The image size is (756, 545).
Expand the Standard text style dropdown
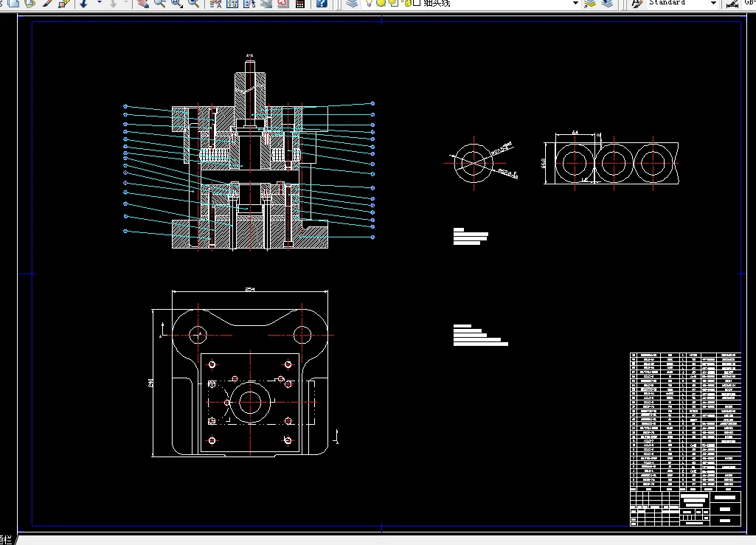[x=713, y=3]
